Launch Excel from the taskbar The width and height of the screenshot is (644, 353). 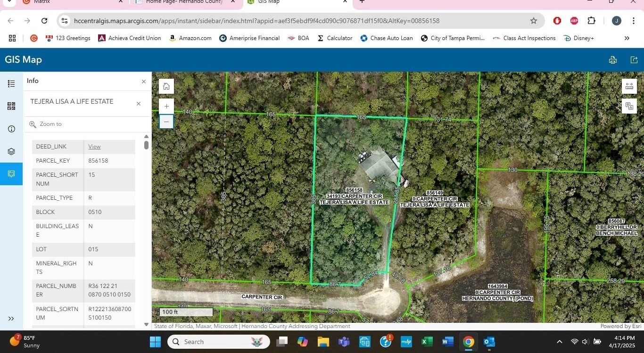coord(427,342)
